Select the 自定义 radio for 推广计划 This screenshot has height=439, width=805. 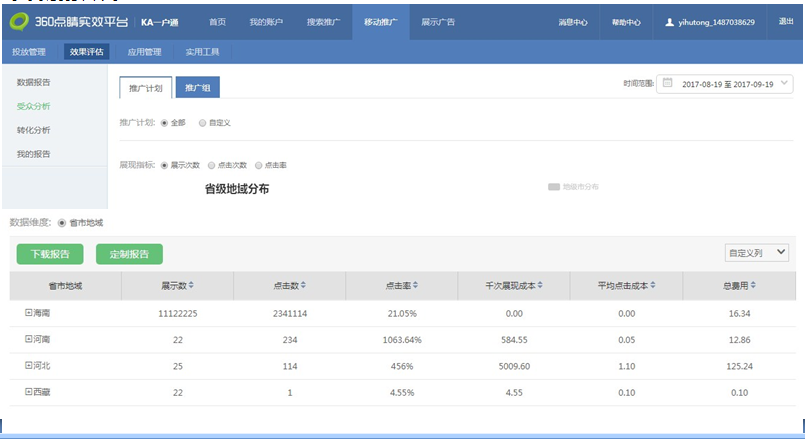[201, 123]
